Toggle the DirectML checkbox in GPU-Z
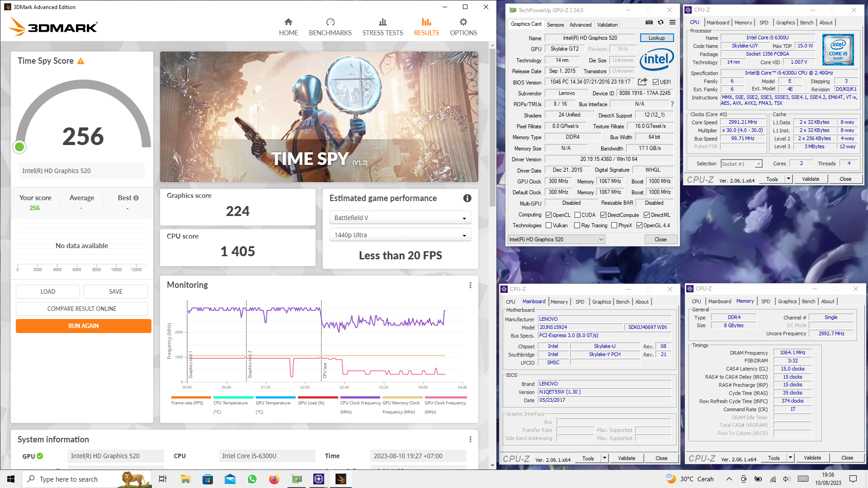This screenshot has height=488, width=868. (x=646, y=215)
